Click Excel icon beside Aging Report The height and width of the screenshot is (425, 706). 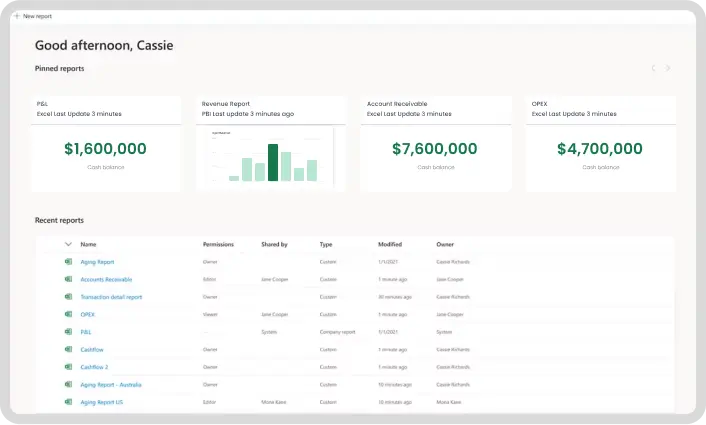[68, 262]
